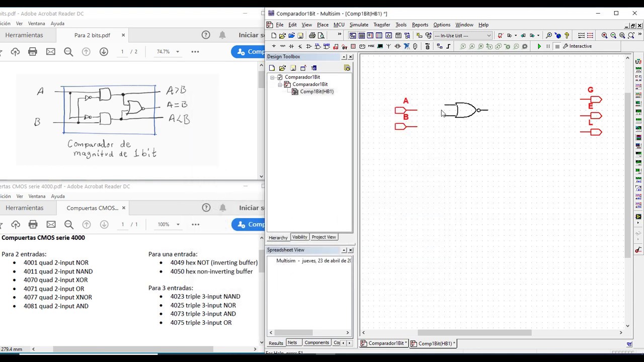Zoom in on the Multisim schematic
The image size is (644, 362).
point(604,36)
